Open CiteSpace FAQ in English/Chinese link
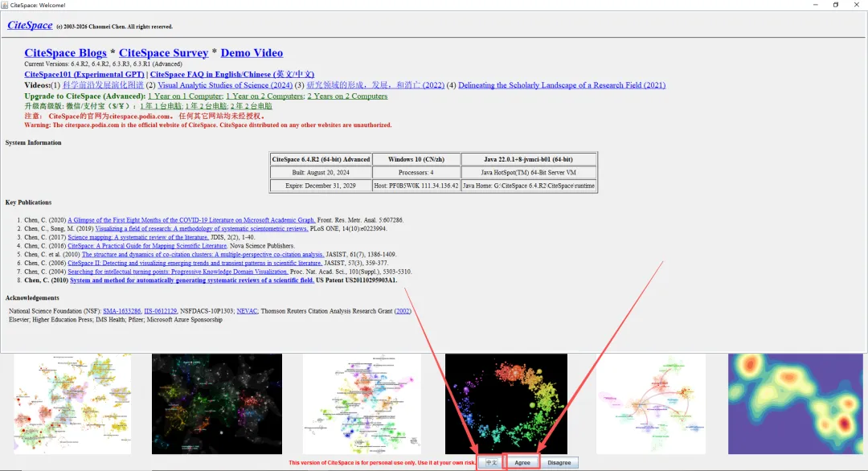Image resolution: width=868 pixels, height=471 pixels. coord(232,74)
